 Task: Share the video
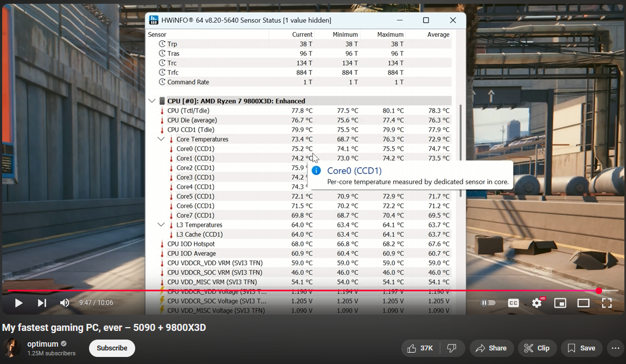(x=491, y=348)
